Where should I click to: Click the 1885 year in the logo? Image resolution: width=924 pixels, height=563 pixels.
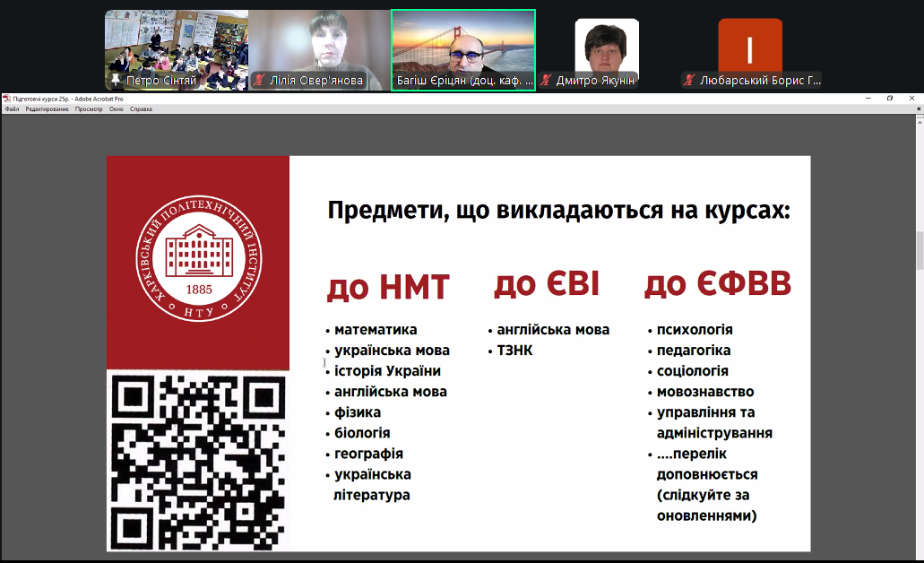tap(199, 290)
